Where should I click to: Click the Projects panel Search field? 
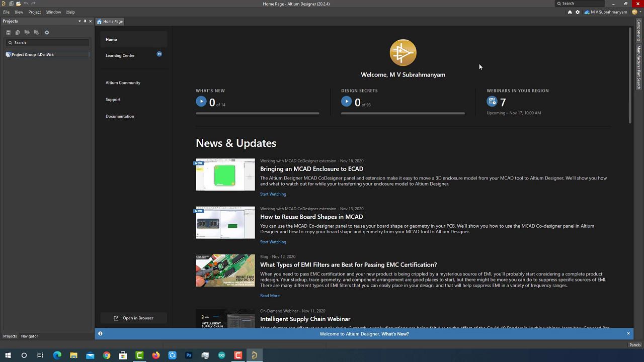[48, 43]
